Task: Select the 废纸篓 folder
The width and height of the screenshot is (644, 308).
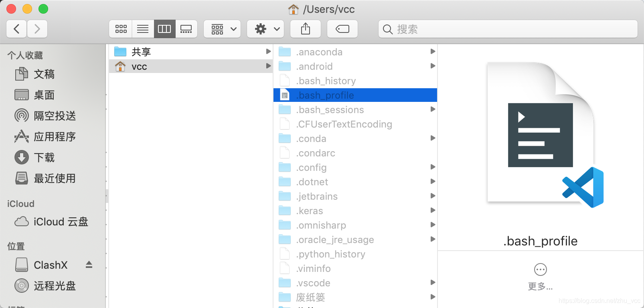Action: pos(355,297)
